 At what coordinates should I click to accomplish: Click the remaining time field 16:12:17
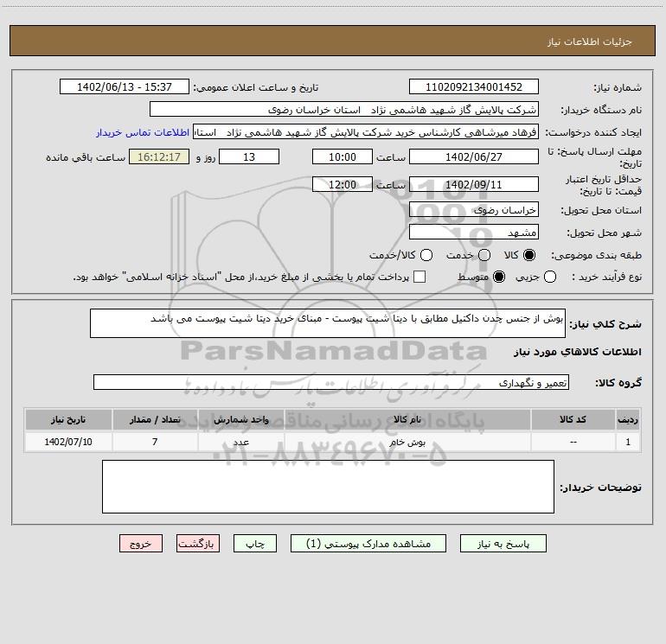(x=159, y=156)
